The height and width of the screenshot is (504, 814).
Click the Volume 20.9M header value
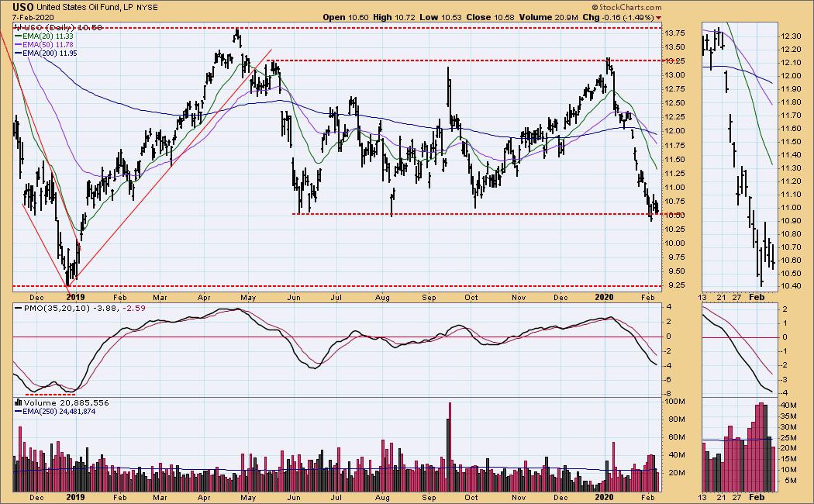(x=549, y=17)
